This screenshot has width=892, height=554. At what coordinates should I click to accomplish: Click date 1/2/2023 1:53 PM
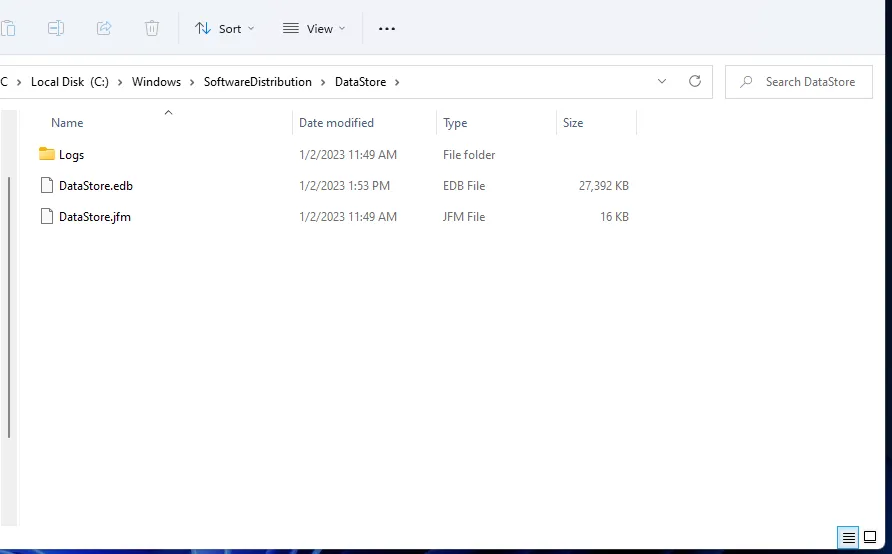(x=344, y=186)
